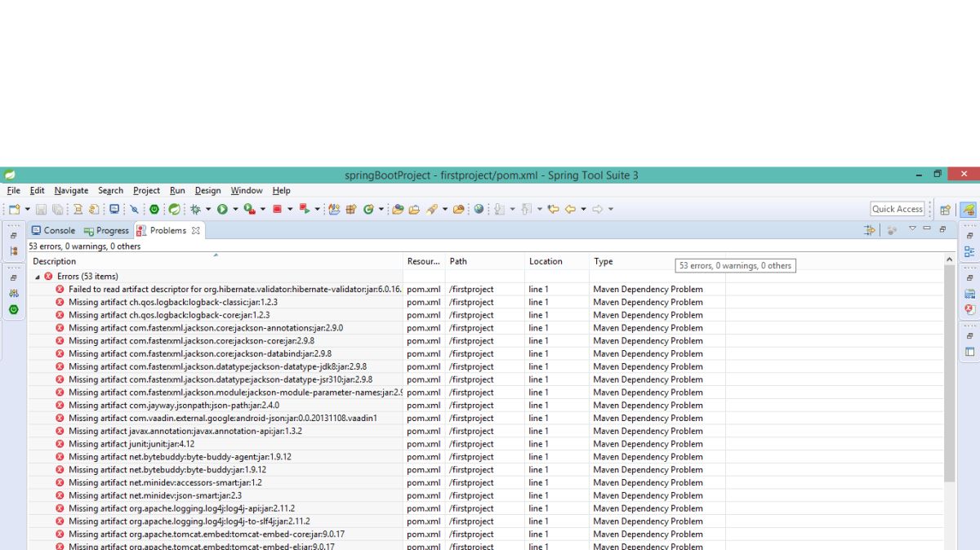Screen dimensions: 980x550
Task: Click the Save toolbar icon
Action: [41, 210]
